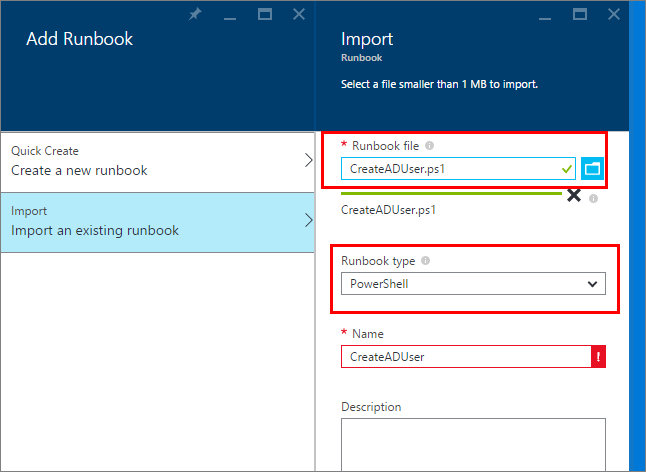Expand the Quick Create chevron arrow
Viewport: 646px width, 472px height.
pos(309,160)
